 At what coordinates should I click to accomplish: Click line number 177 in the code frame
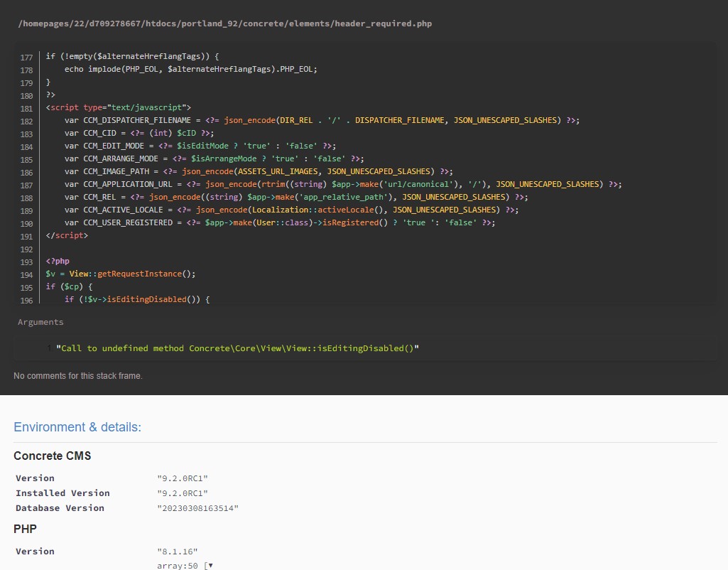click(x=26, y=58)
